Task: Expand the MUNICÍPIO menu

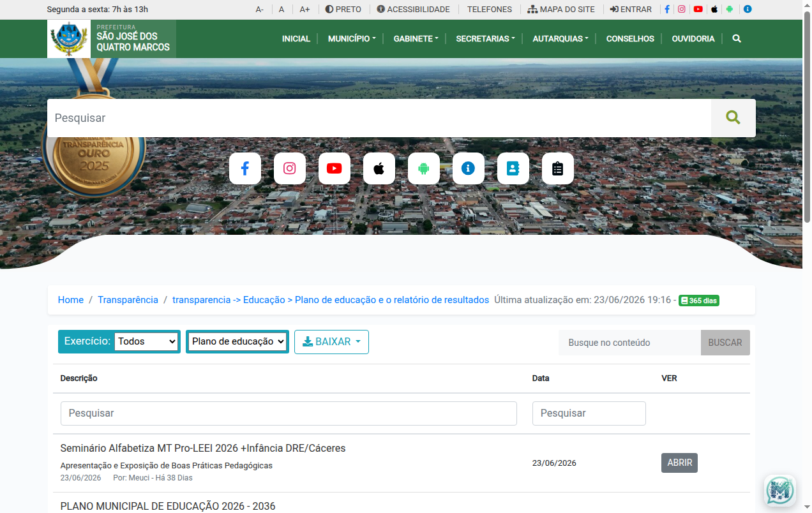Action: click(x=352, y=39)
